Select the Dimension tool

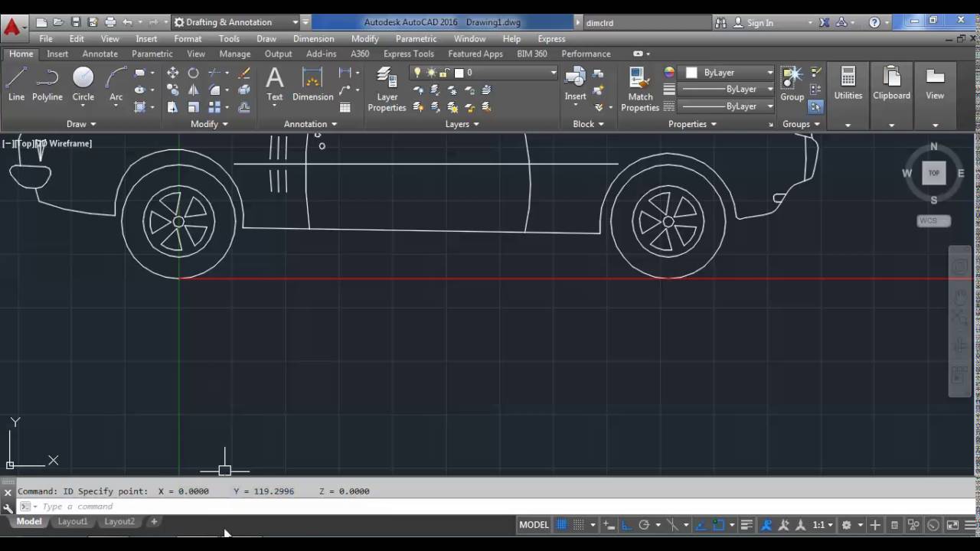(312, 84)
